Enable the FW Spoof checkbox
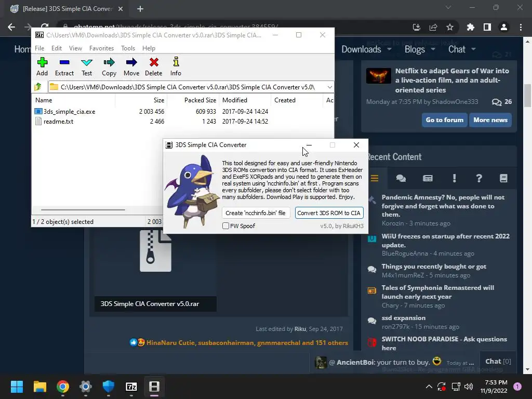The height and width of the screenshot is (399, 532). (225, 226)
